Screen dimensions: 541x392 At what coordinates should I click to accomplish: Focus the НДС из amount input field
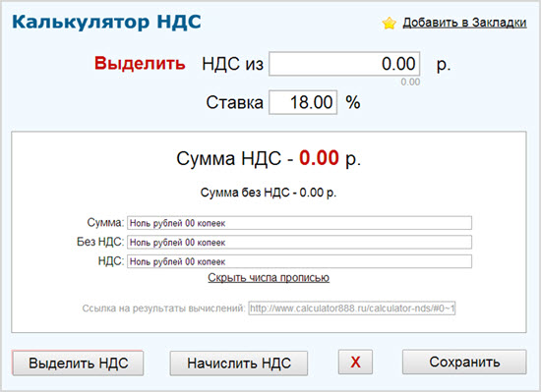[x=344, y=64]
